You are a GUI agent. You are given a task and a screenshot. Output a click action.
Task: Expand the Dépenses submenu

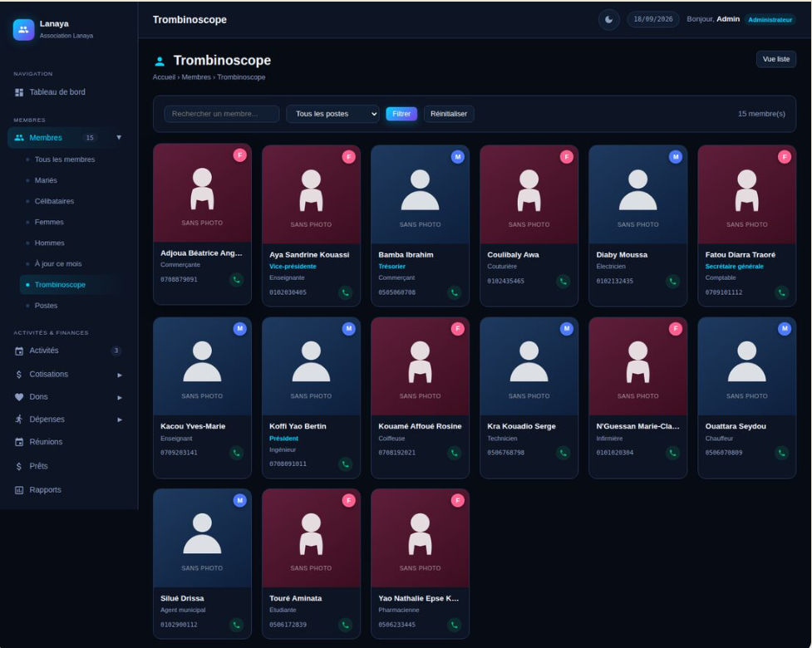(120, 420)
